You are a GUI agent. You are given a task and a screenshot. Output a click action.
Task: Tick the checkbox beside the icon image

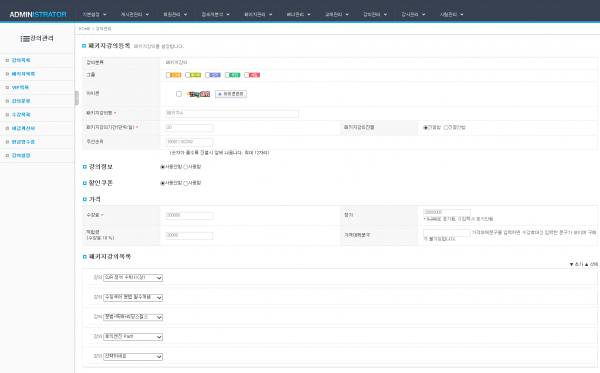pos(179,94)
